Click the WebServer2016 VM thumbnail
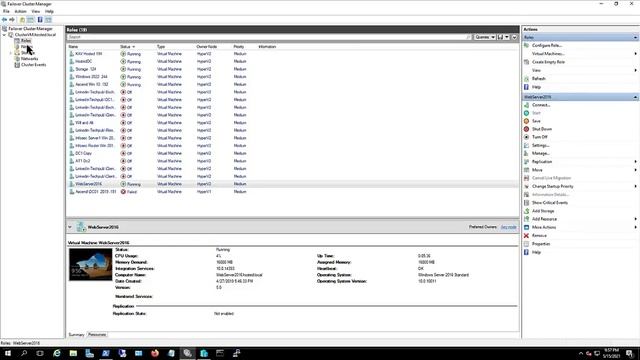The image size is (640, 360). click(x=90, y=264)
